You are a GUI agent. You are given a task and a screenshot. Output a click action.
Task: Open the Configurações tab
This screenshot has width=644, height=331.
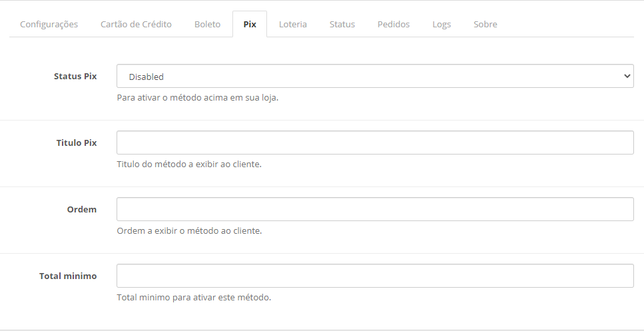click(x=49, y=24)
